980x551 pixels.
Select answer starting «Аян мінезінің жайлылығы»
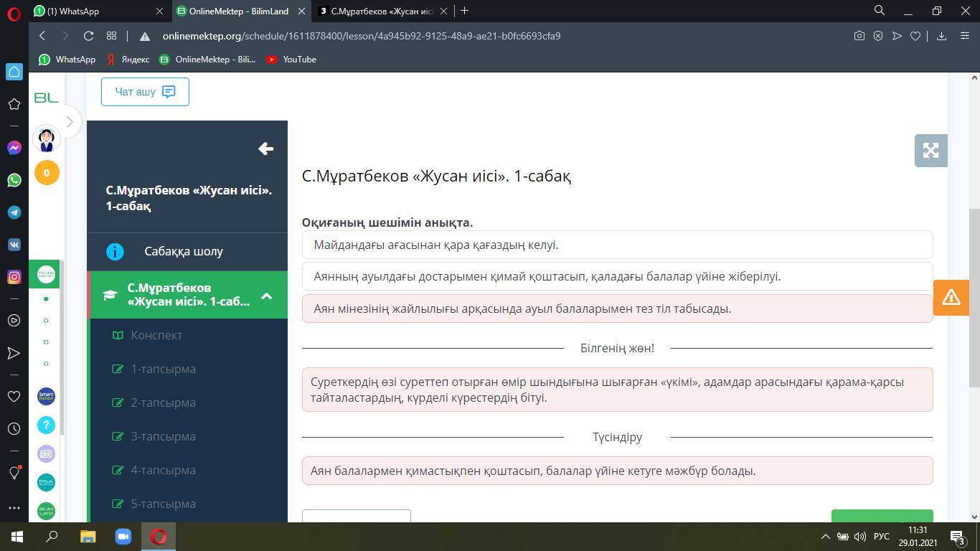618,309
